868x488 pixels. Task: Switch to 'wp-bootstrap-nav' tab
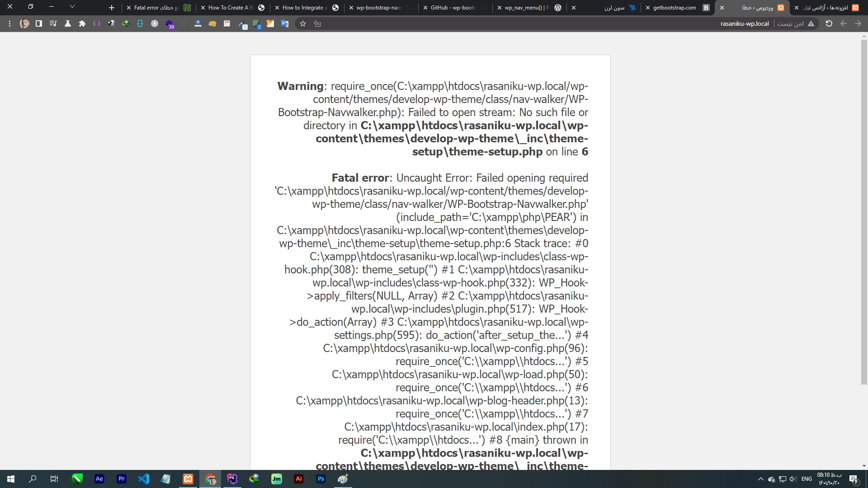[x=381, y=8]
